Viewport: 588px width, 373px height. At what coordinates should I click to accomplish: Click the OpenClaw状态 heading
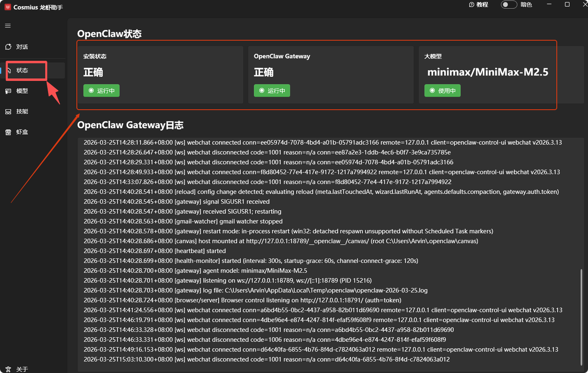(109, 34)
